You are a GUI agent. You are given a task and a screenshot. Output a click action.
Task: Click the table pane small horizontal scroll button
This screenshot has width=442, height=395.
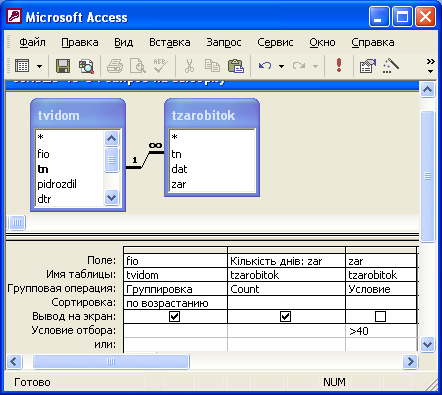[x=17, y=223]
